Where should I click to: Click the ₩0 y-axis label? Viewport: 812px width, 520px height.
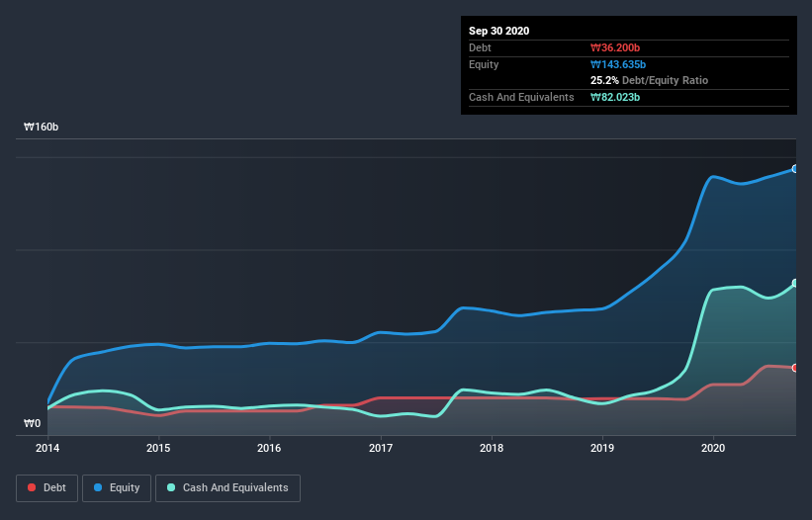(x=32, y=423)
